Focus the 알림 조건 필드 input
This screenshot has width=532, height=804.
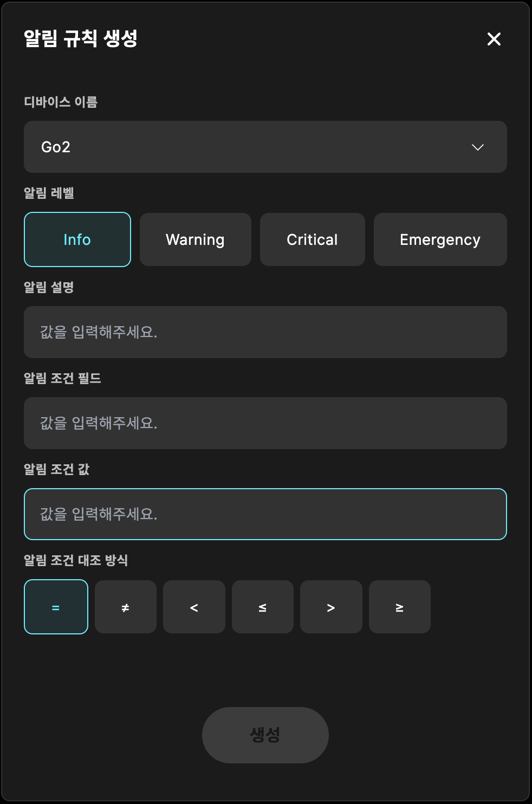click(265, 423)
